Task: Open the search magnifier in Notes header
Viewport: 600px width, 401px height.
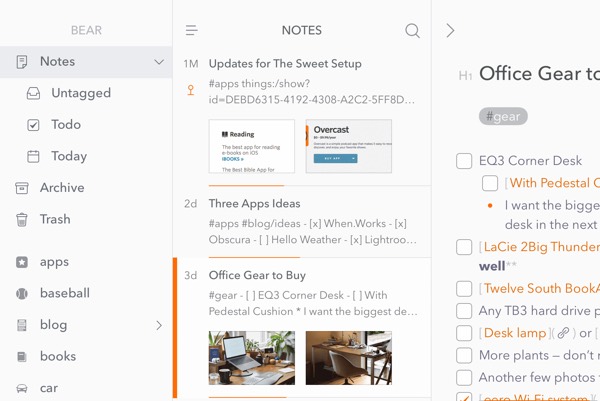Action: coord(412,30)
